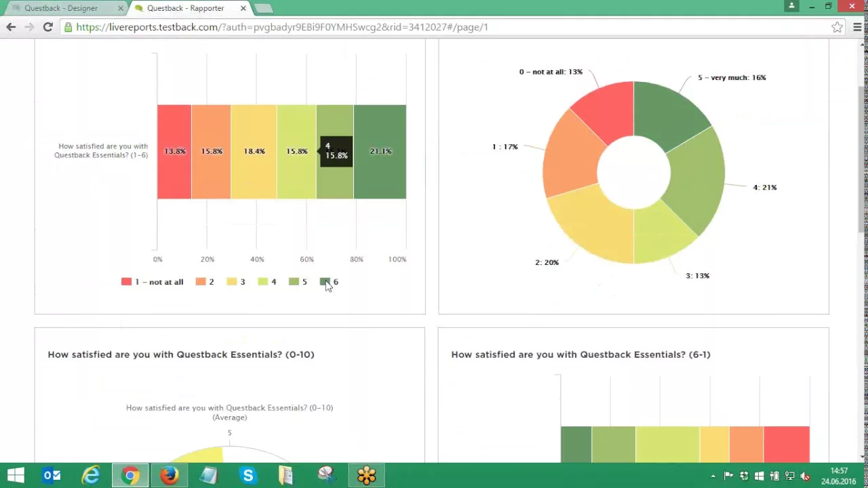This screenshot has width=868, height=488.
Task: Click the muted volume tray icon
Action: point(806,476)
